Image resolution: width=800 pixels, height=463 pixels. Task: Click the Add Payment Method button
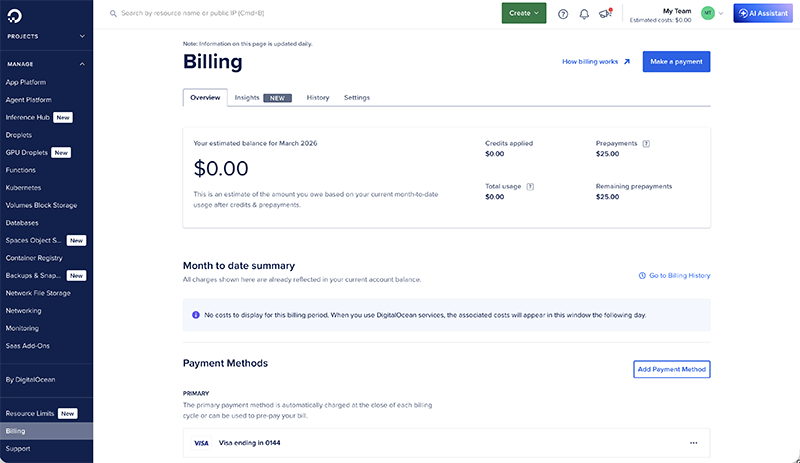pyautogui.click(x=672, y=369)
